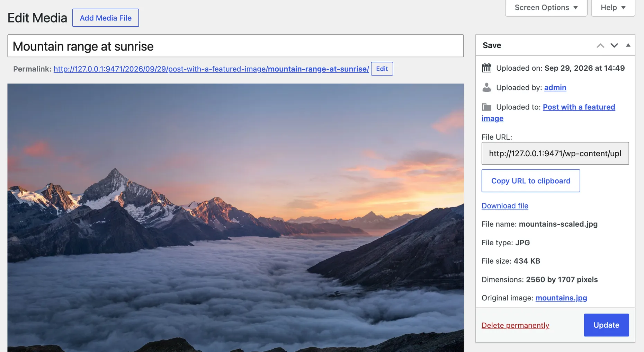
Task: Click the 'Permalink:' label
Action: 32,69
